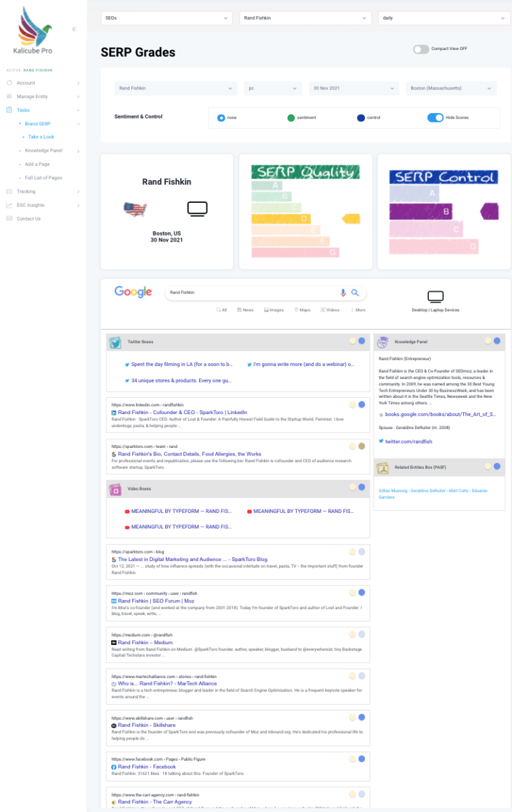Toggle Compact View switch

(x=421, y=49)
